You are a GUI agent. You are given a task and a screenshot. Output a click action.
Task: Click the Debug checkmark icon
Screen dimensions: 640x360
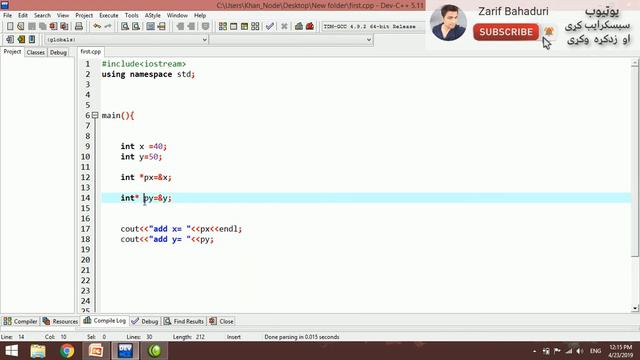pyautogui.click(x=270, y=27)
